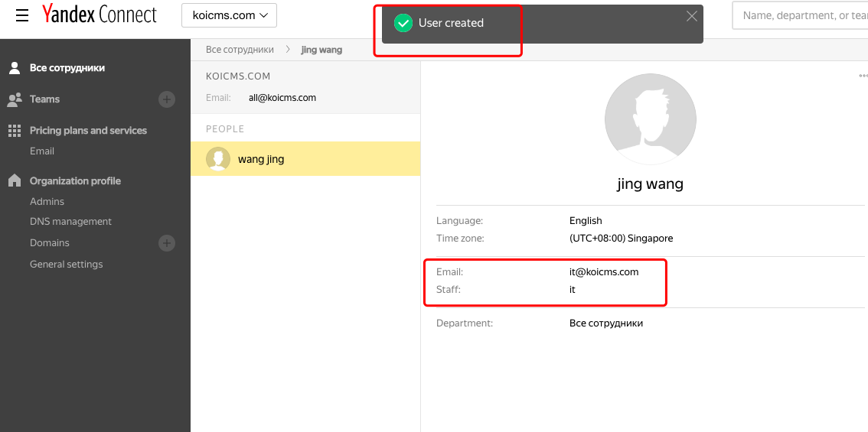This screenshot has height=432, width=868.
Task: Add a new team with plus icon
Action: (x=167, y=99)
